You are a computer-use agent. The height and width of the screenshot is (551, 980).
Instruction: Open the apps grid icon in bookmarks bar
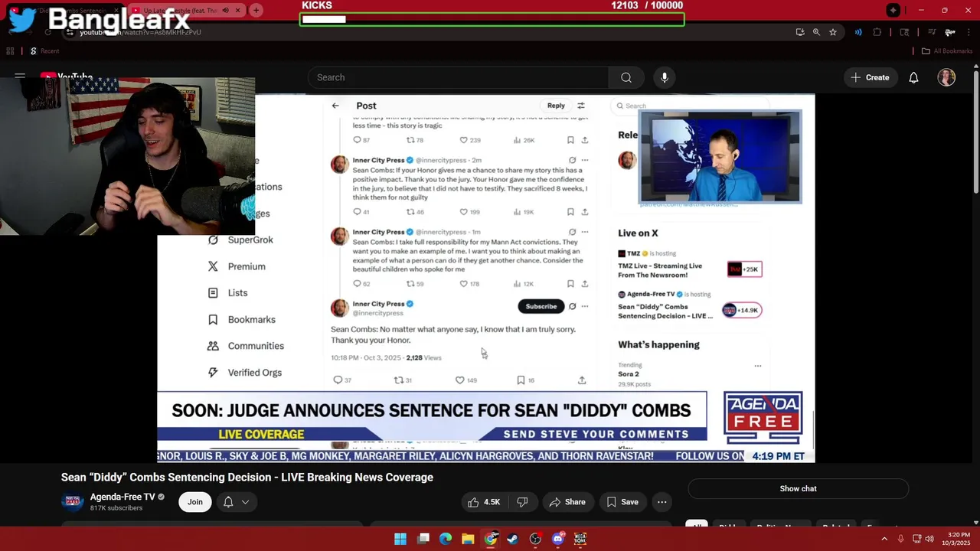[x=10, y=51]
